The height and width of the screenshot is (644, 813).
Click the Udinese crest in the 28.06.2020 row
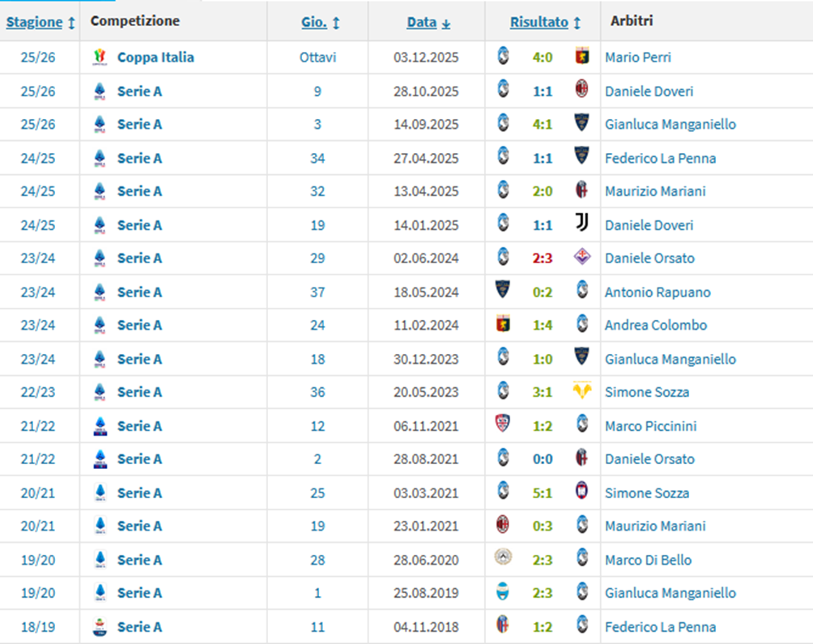coord(503,559)
